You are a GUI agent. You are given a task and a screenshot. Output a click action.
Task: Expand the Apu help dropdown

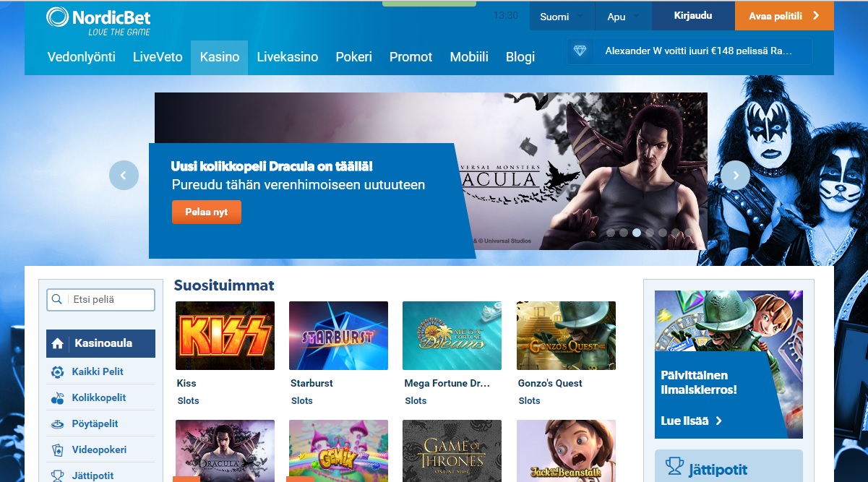point(624,17)
